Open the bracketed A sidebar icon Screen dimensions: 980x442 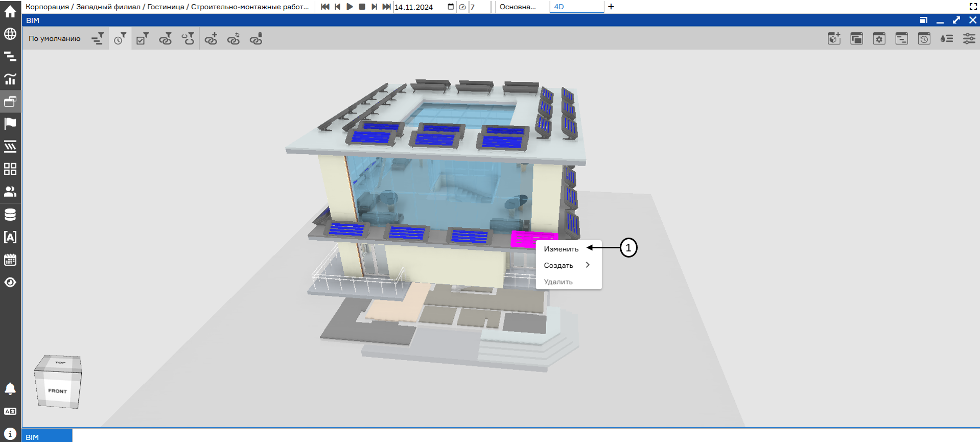(10, 237)
